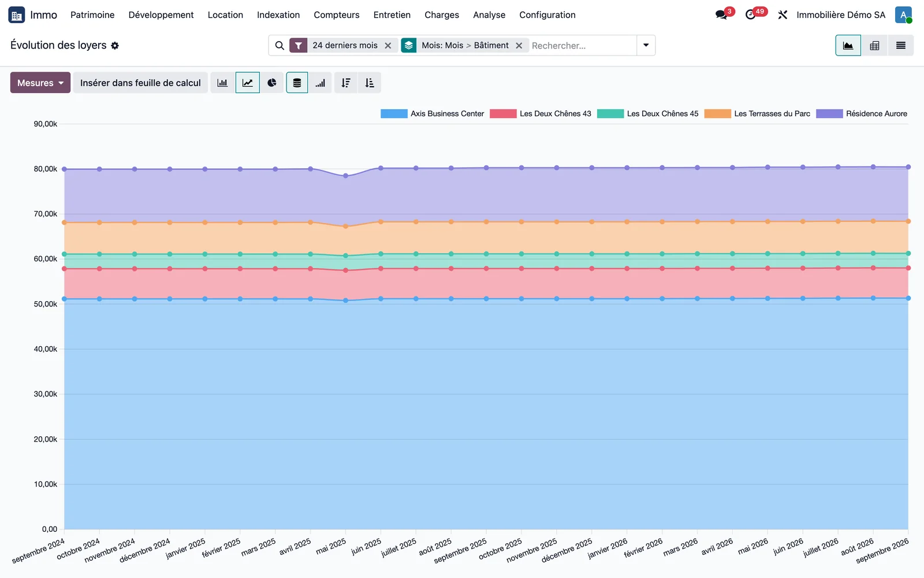Image resolution: width=924 pixels, height=578 pixels.
Task: Open the Analyse menu
Action: pyautogui.click(x=489, y=15)
